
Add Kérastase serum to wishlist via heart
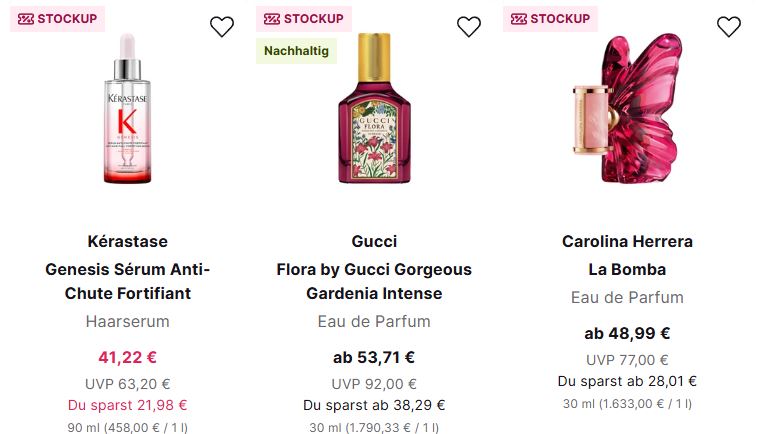pos(222,28)
